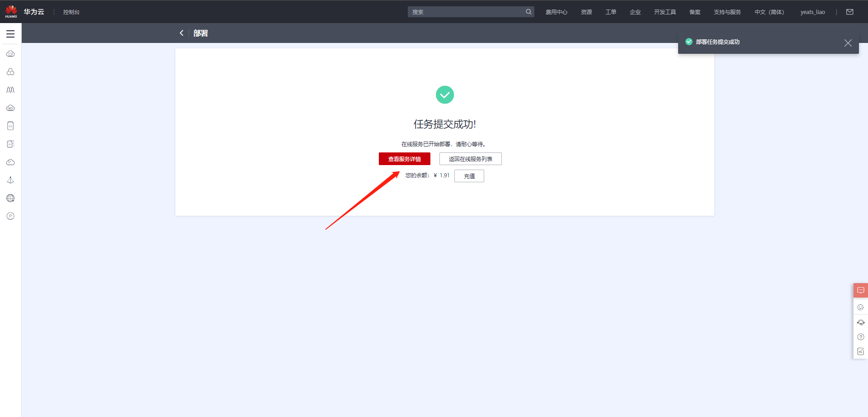The image size is (868, 417).
Task: Open the cloud monitoring clock sidebar icon
Action: (x=10, y=162)
